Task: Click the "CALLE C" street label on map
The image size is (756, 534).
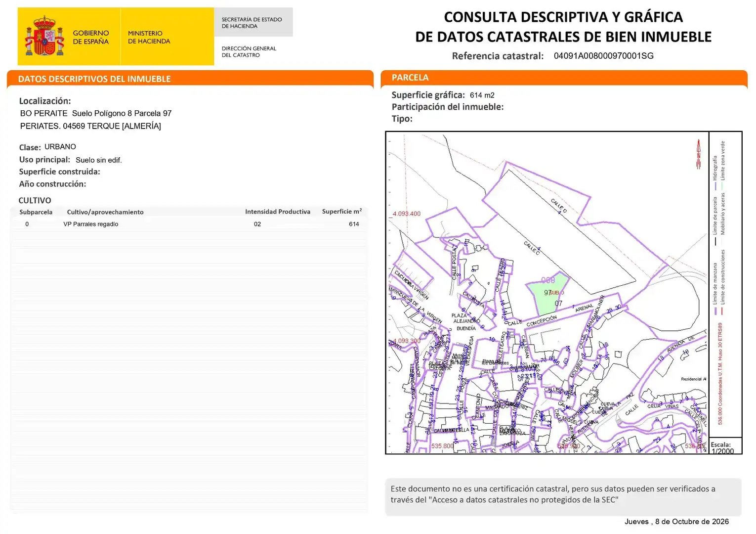Action: [532, 248]
